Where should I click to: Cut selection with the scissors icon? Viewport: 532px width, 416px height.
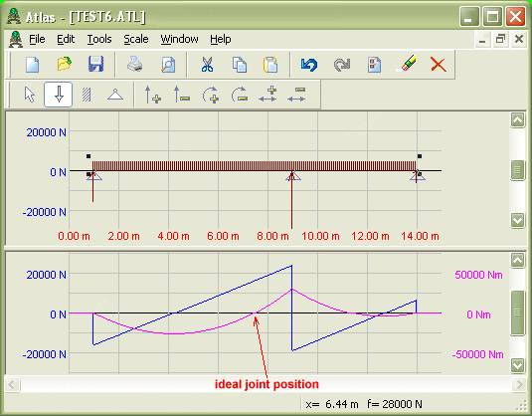pyautogui.click(x=207, y=64)
